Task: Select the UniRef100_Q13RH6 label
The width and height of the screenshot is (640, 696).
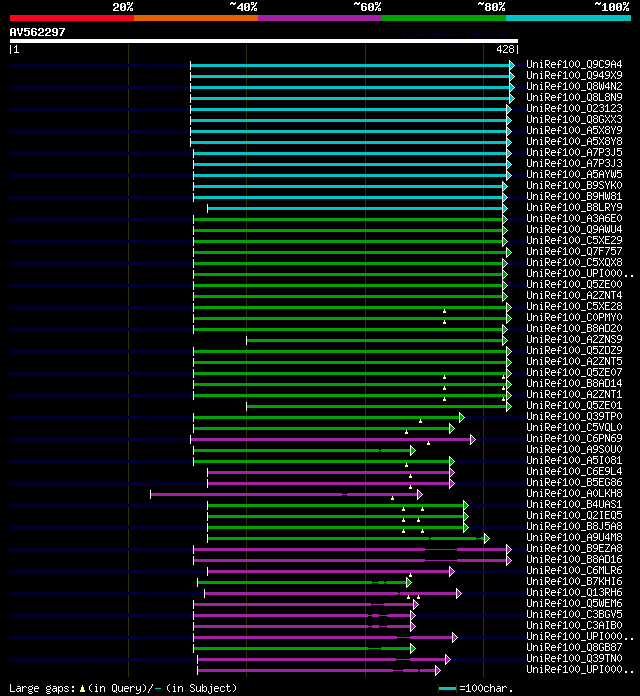Action: [574, 592]
